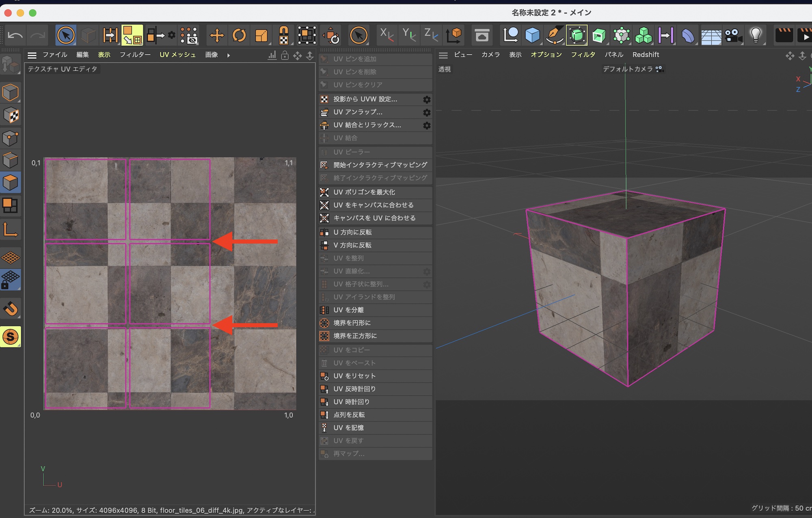Image resolution: width=812 pixels, height=518 pixels.
Task: Click the Undo arrow icon
Action: pyautogui.click(x=15, y=36)
